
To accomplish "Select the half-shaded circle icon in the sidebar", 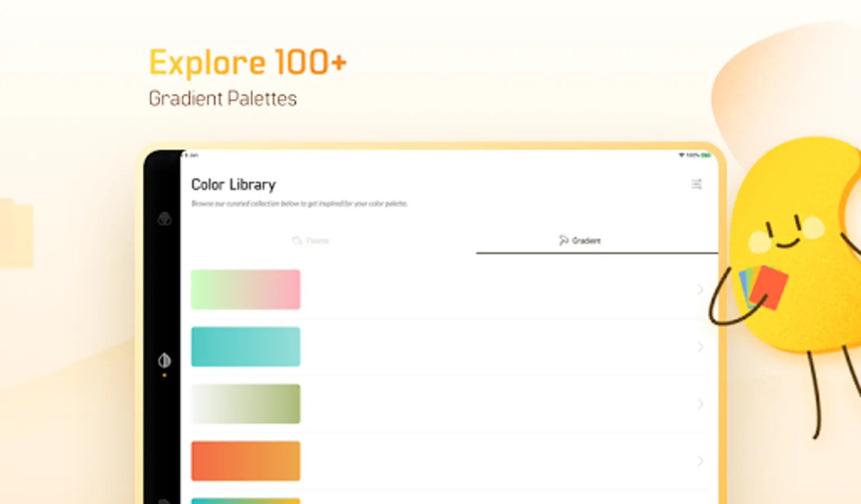I will pos(164,360).
